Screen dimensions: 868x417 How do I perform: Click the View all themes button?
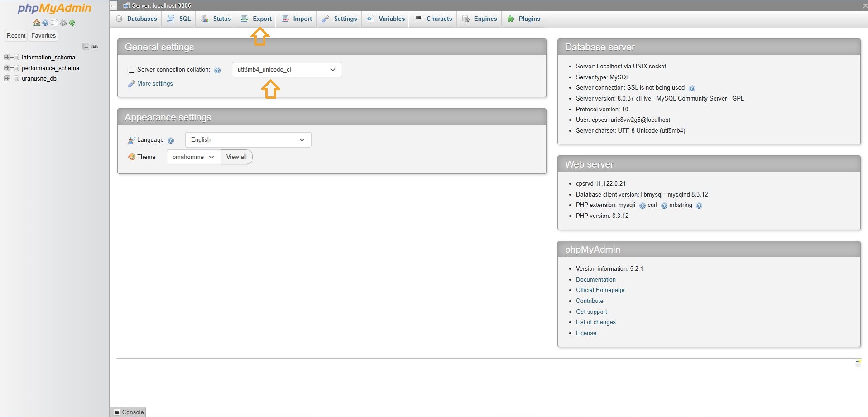tap(236, 157)
